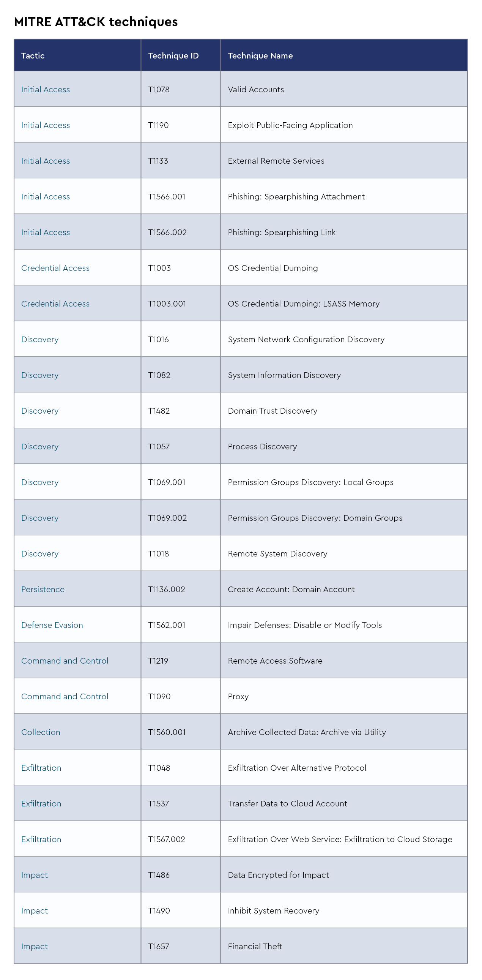Open Initial Access link for External Remote Services
Screen dimensions: 482x980
click(x=45, y=161)
